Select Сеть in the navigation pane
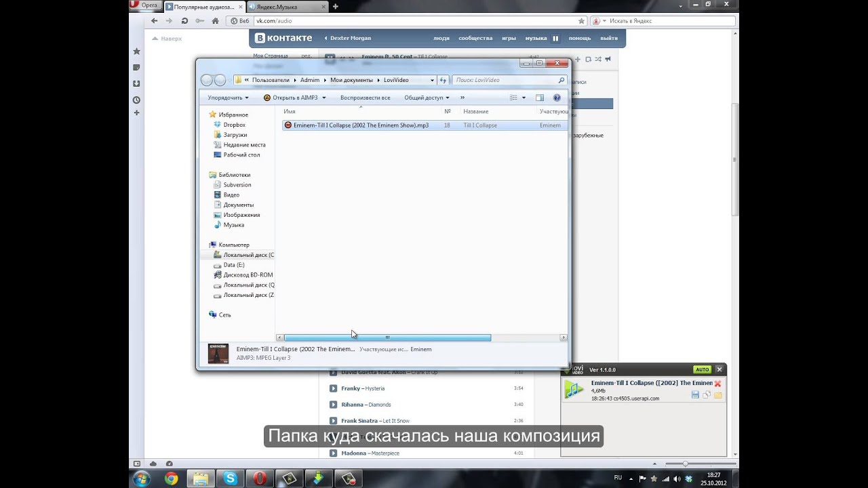868x488 pixels. (224, 314)
